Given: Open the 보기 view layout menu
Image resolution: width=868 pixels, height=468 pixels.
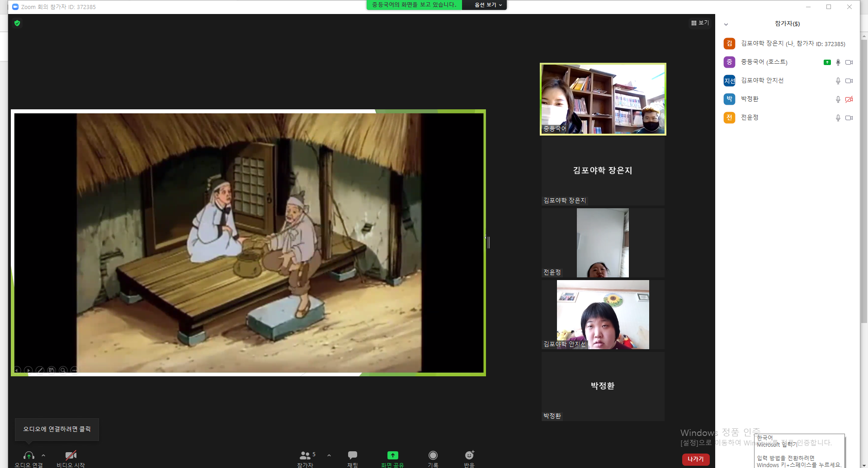Looking at the screenshot, I should coord(700,23).
